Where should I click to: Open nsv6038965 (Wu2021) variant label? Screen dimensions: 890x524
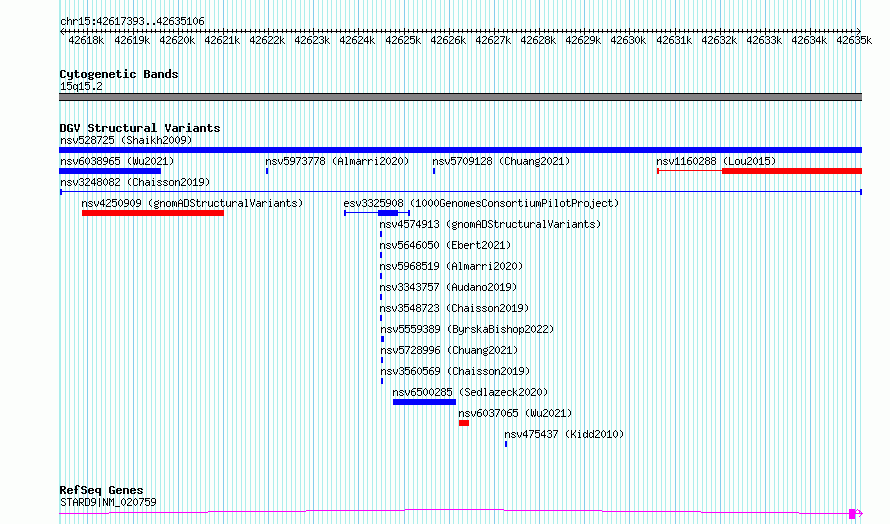click(x=117, y=161)
